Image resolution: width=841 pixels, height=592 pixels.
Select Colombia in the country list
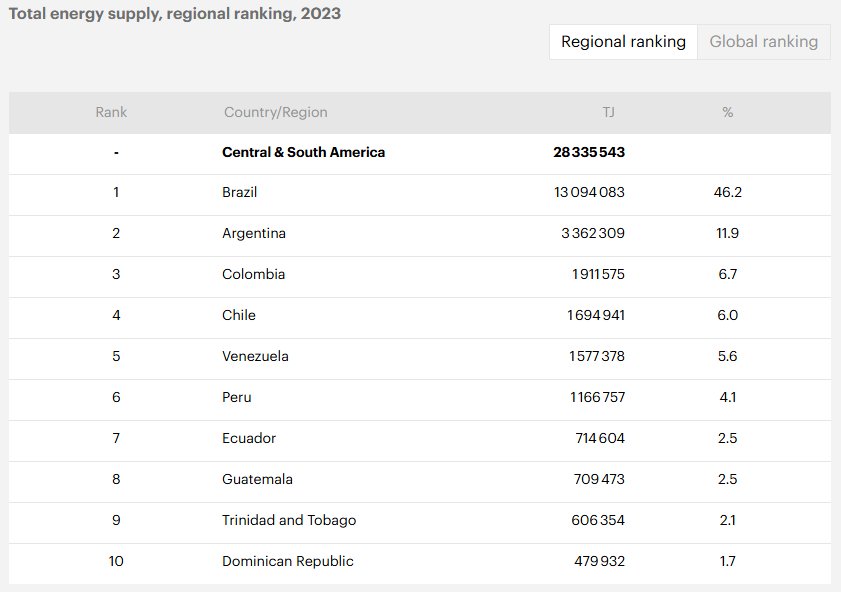click(x=254, y=274)
